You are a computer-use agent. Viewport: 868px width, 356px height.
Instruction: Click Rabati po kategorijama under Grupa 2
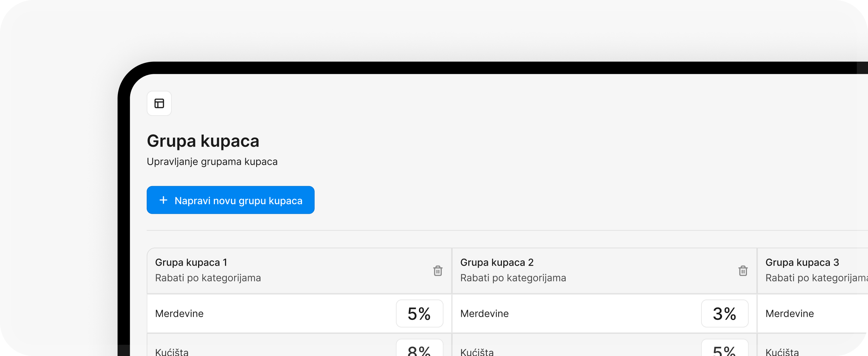tap(513, 278)
